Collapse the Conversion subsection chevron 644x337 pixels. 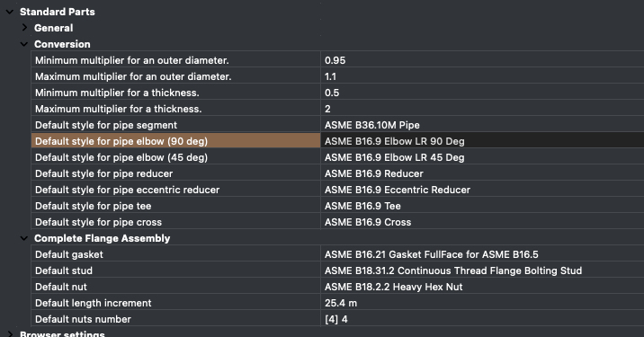coord(24,44)
